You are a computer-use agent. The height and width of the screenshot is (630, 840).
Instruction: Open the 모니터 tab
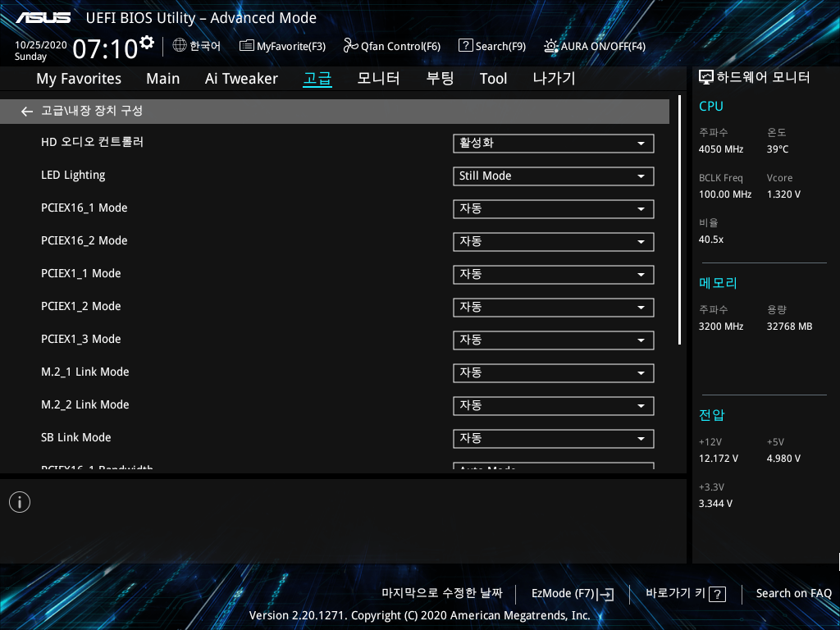(378, 79)
